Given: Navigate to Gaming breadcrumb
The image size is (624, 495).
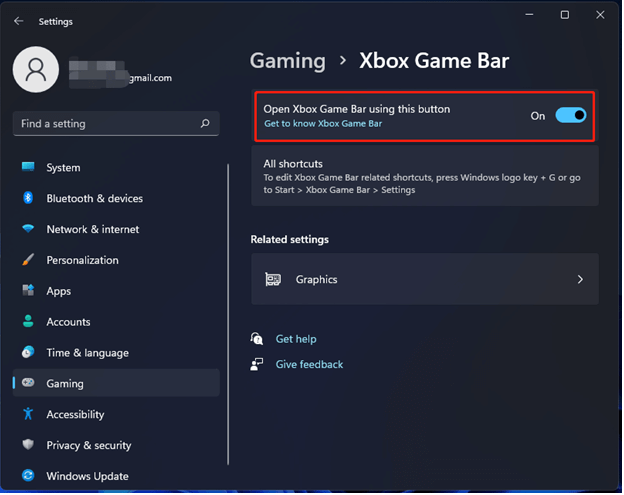Looking at the screenshot, I should 287,61.
